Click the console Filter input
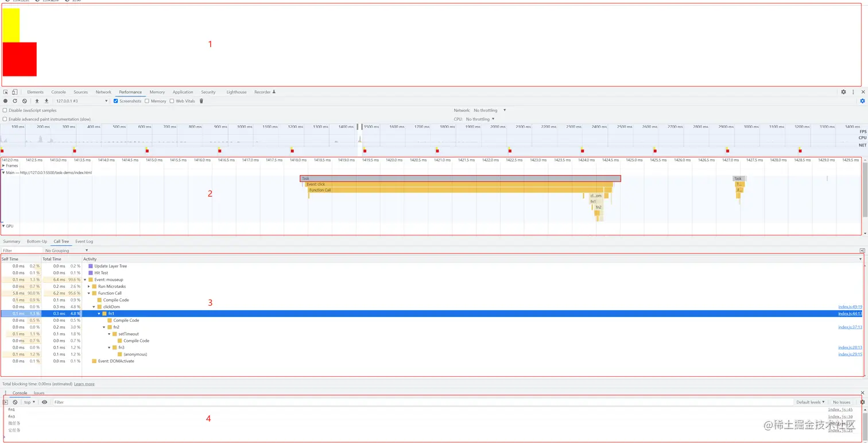The image size is (868, 443). [422, 402]
